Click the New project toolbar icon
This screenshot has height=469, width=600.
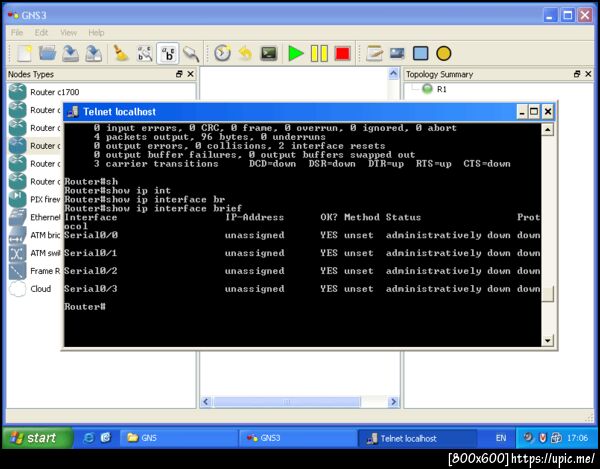(24, 53)
